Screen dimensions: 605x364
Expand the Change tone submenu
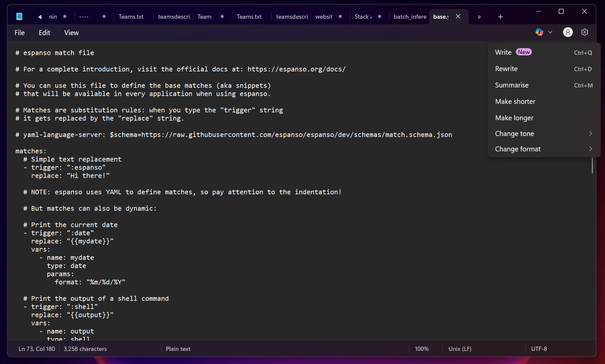click(590, 133)
